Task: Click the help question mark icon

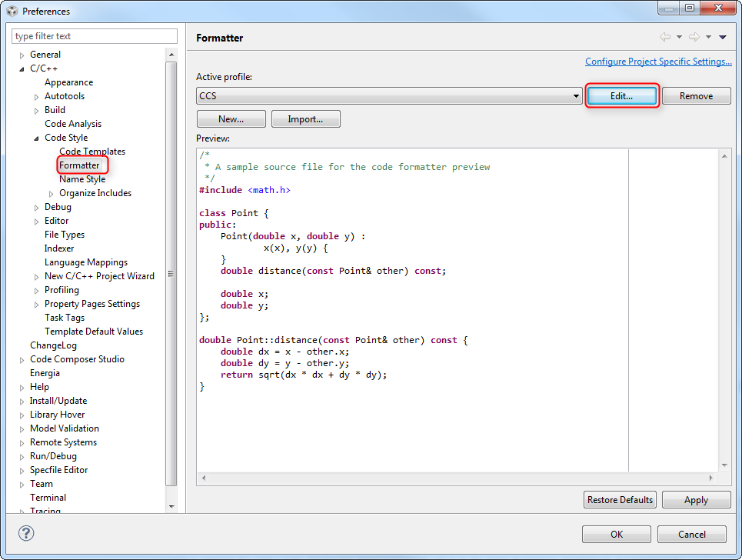Action: pos(26,533)
